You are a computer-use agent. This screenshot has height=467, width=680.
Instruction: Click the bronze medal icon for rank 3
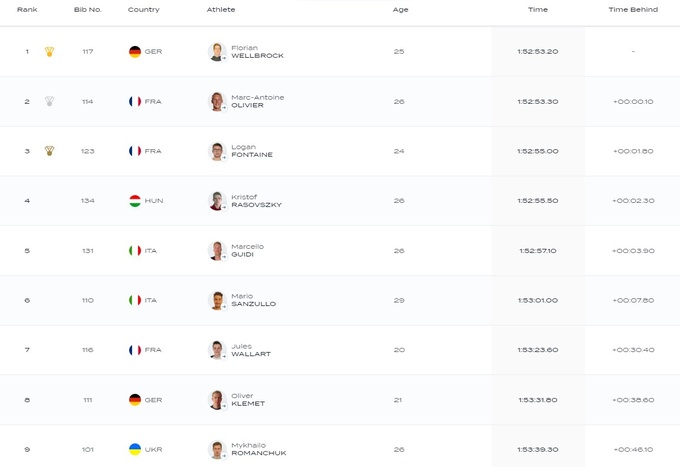pyautogui.click(x=49, y=151)
